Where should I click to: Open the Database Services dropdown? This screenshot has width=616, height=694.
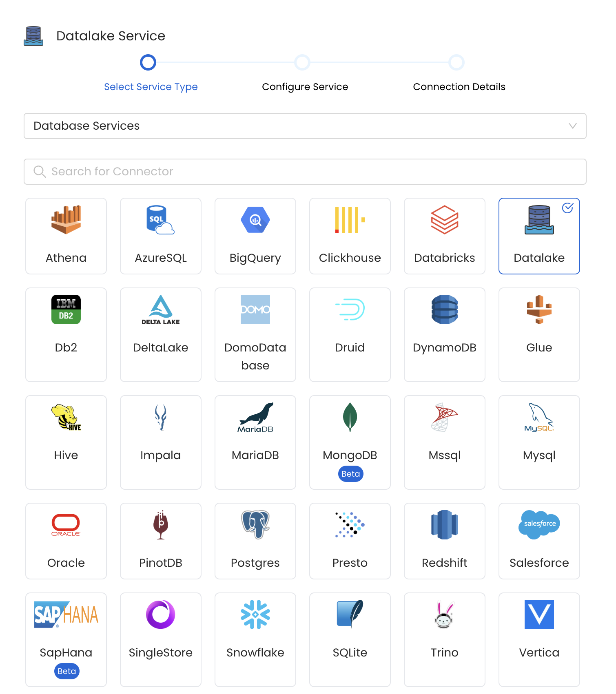pos(305,126)
